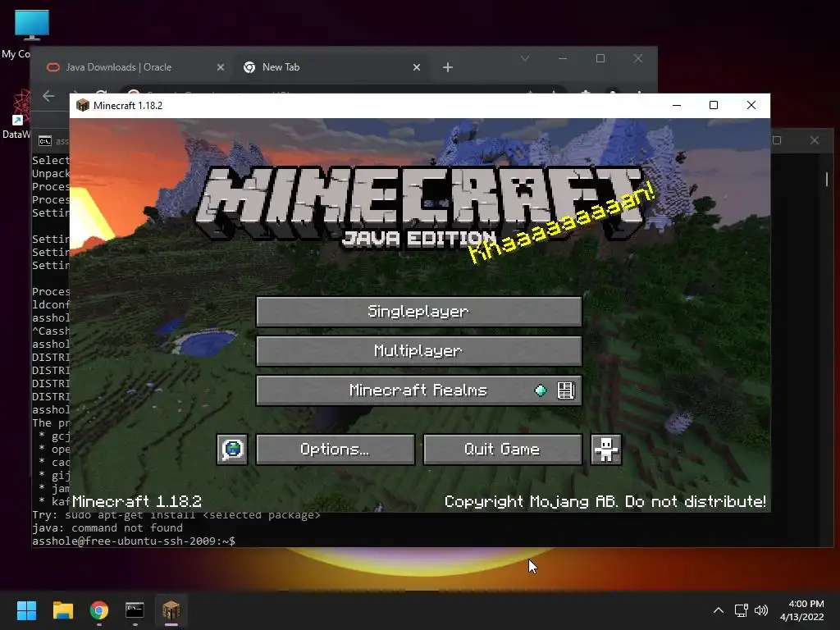This screenshot has width=840, height=630.
Task: Click Oracle favicon on Java Downloads tab
Action: pyautogui.click(x=53, y=67)
